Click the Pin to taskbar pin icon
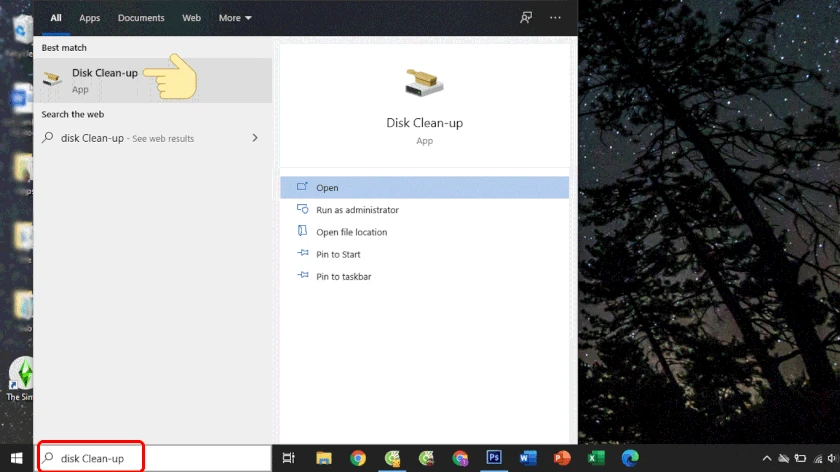Viewport: 840px width, 472px height. pyautogui.click(x=303, y=275)
